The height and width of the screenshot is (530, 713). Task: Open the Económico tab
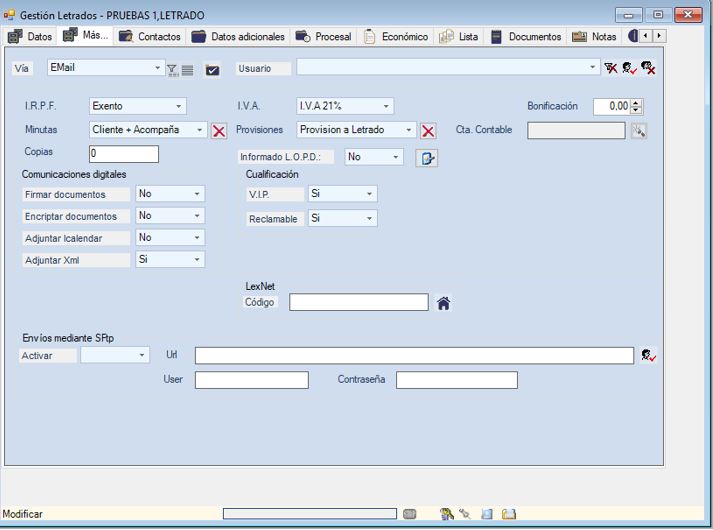(x=396, y=37)
